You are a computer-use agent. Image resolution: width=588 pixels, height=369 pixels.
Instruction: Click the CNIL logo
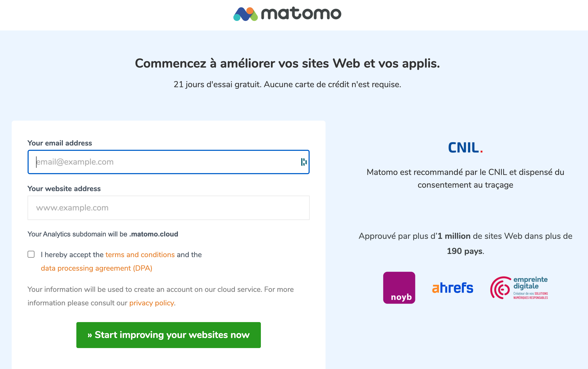point(465,148)
